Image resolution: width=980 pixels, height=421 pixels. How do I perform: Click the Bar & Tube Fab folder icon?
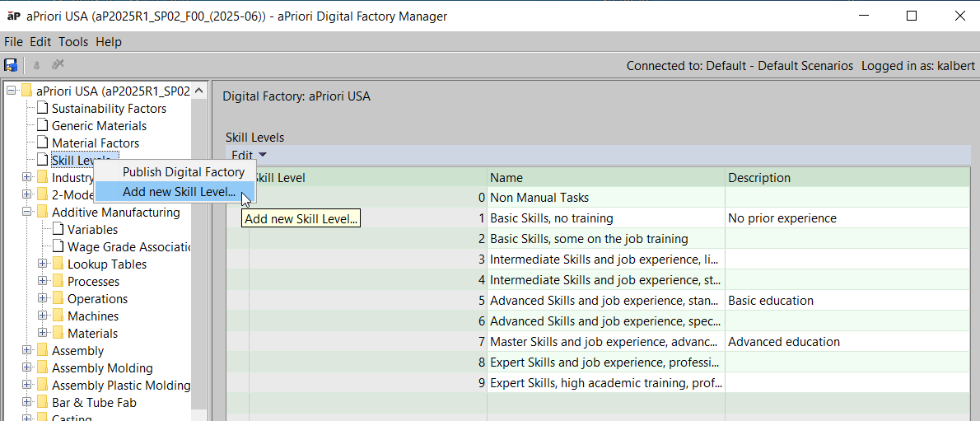point(42,402)
